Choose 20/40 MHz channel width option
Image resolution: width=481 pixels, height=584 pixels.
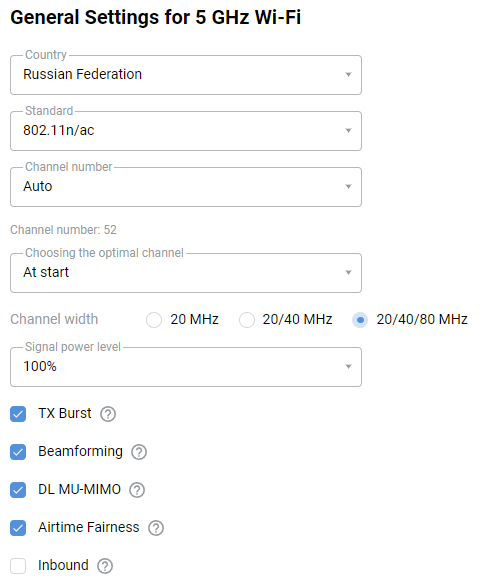click(x=247, y=320)
